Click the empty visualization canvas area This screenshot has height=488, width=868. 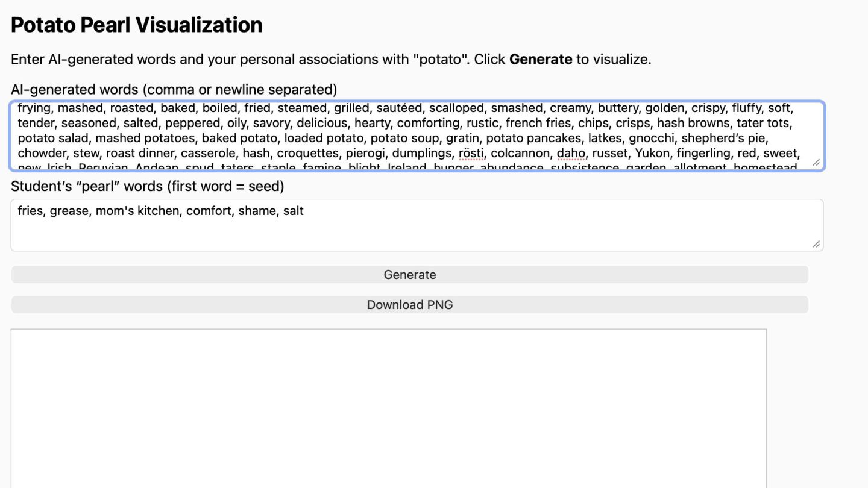(x=388, y=410)
